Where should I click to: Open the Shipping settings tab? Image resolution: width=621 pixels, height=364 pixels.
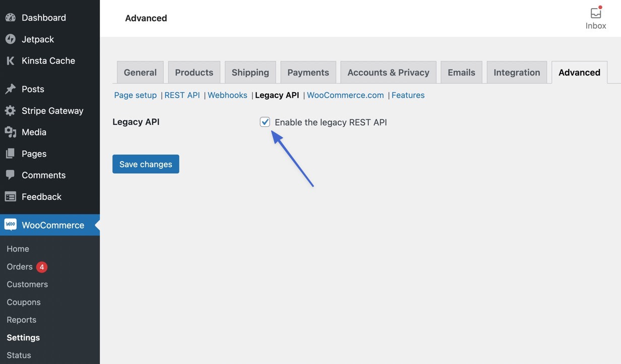click(x=251, y=72)
